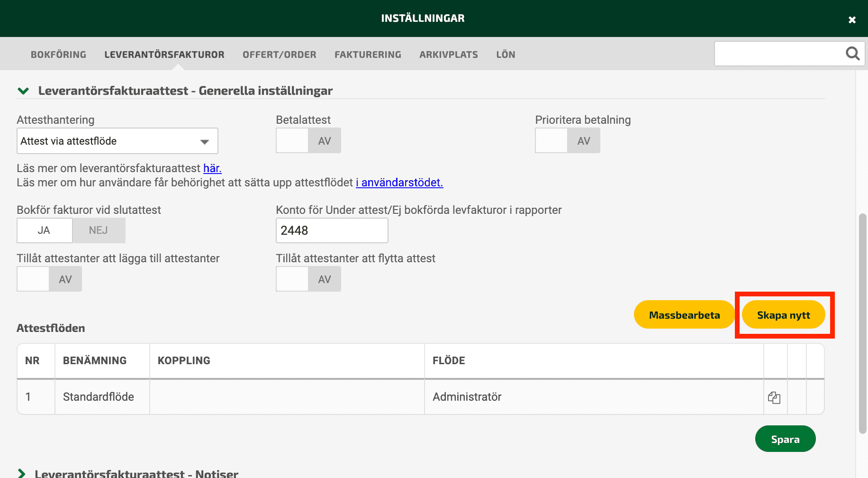Toggle Tillåt attestanter att flytta attest
The height and width of the screenshot is (478, 868).
(308, 279)
